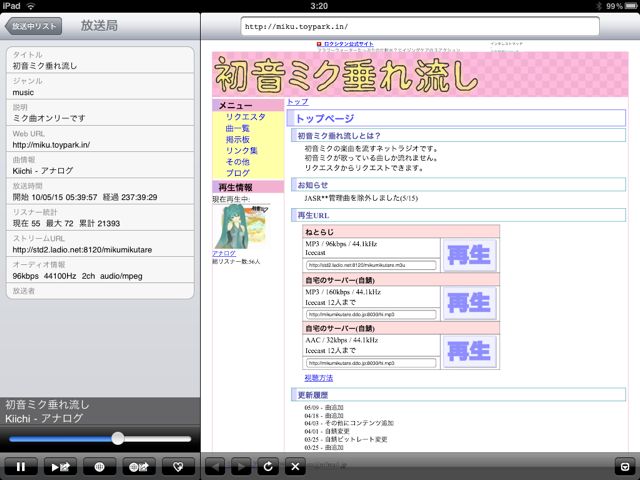Image resolution: width=640 pixels, height=480 pixels.
Task: Click the ねとらじ 再生 button
Action: click(x=469, y=255)
